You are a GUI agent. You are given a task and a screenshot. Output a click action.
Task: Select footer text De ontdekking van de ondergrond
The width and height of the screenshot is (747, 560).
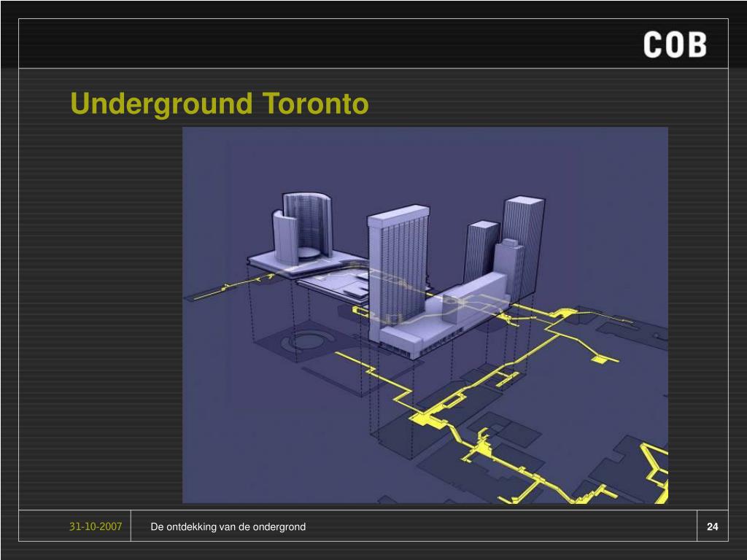(x=228, y=526)
